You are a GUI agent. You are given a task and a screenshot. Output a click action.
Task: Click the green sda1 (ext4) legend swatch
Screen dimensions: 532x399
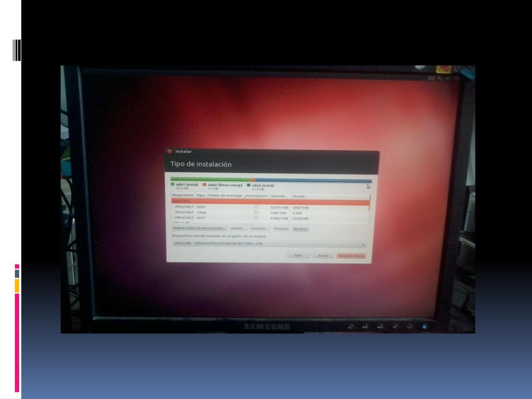click(x=172, y=184)
